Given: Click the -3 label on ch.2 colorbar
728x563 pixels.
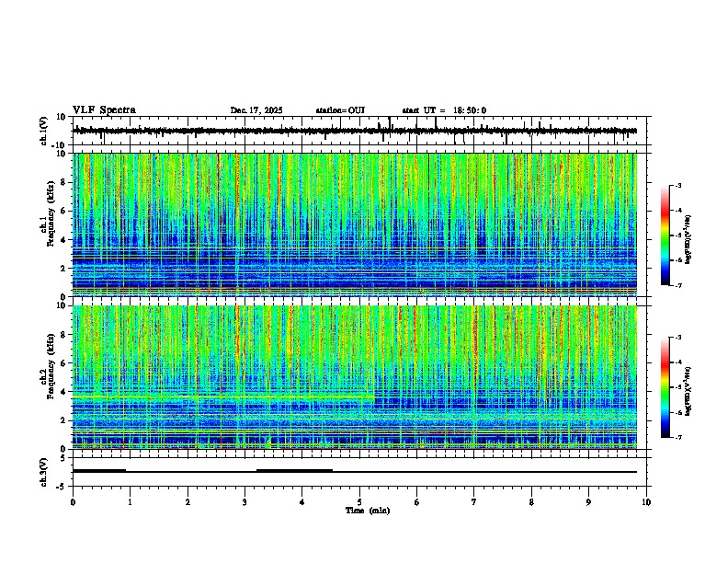Looking at the screenshot, I should click(677, 338).
